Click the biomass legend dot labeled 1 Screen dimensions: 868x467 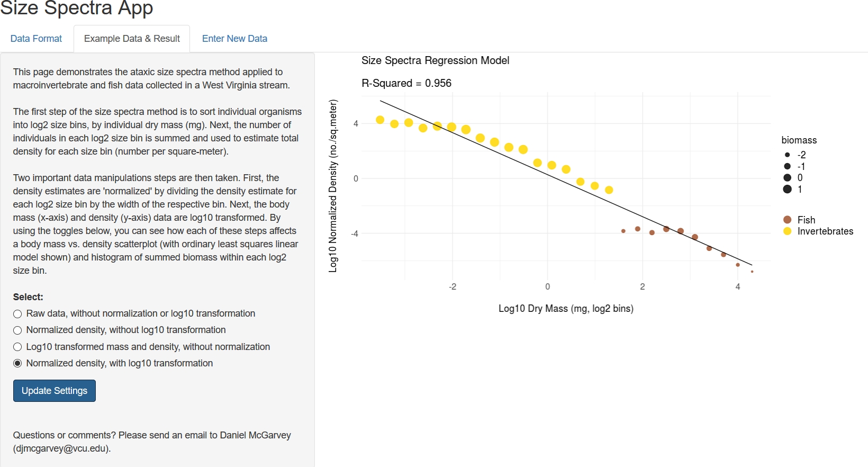pos(787,189)
